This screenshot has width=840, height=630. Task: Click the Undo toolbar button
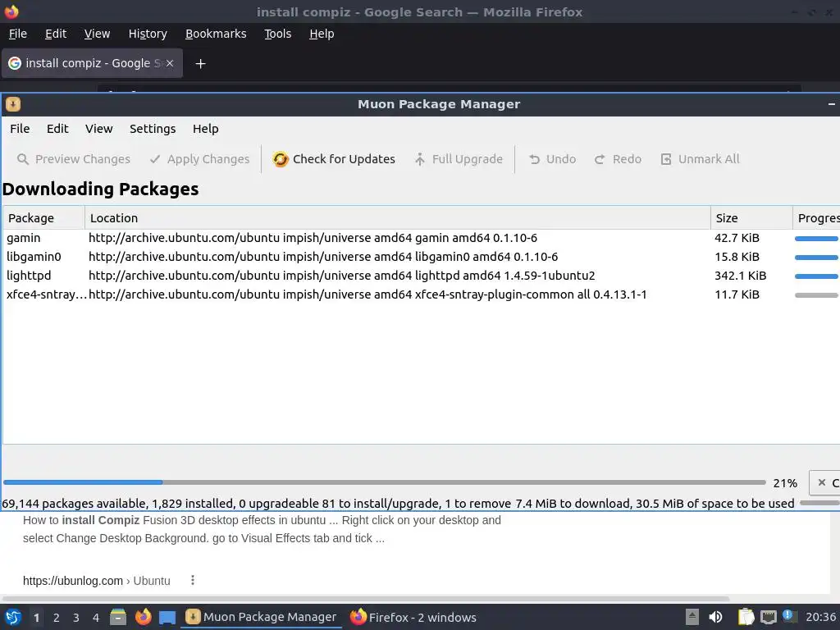point(552,159)
